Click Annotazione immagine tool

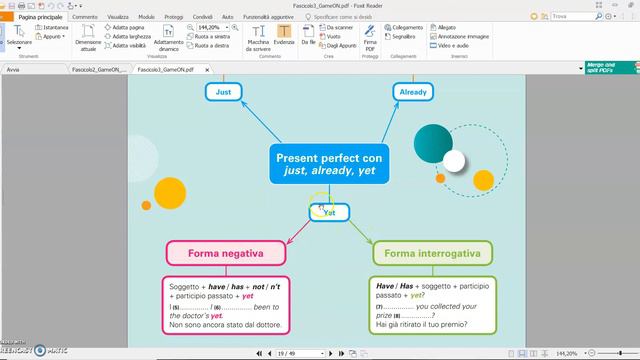click(x=459, y=36)
